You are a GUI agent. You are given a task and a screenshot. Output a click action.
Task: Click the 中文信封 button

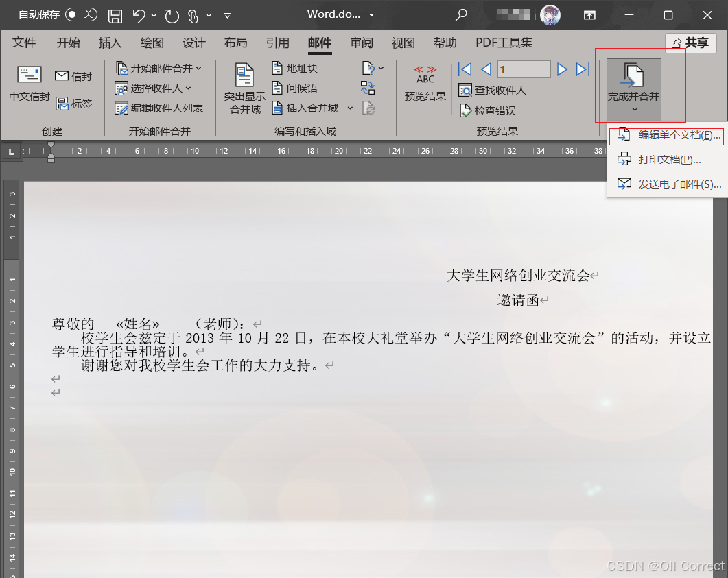coord(30,84)
